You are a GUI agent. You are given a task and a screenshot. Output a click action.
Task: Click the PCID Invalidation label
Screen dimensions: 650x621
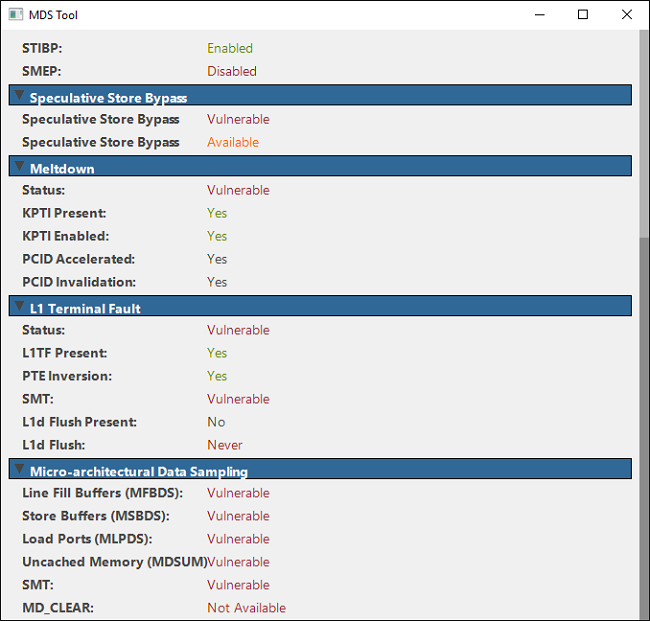79,282
